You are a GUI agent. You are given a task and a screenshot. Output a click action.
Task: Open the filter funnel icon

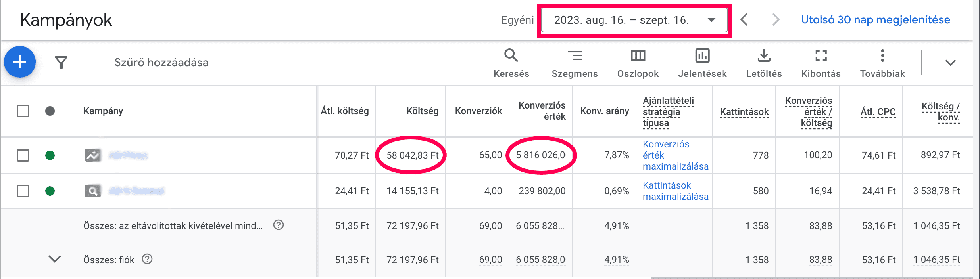61,62
